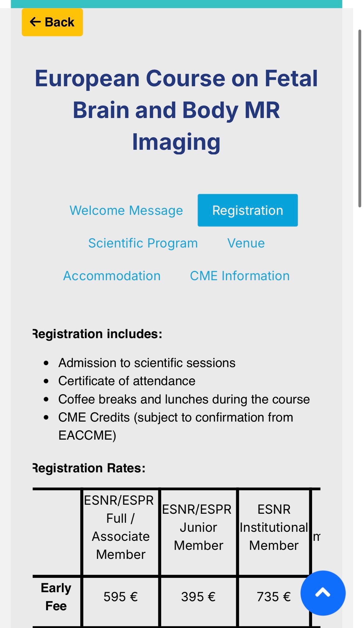Open the Venue tab
The width and height of the screenshot is (364, 628).
click(246, 243)
